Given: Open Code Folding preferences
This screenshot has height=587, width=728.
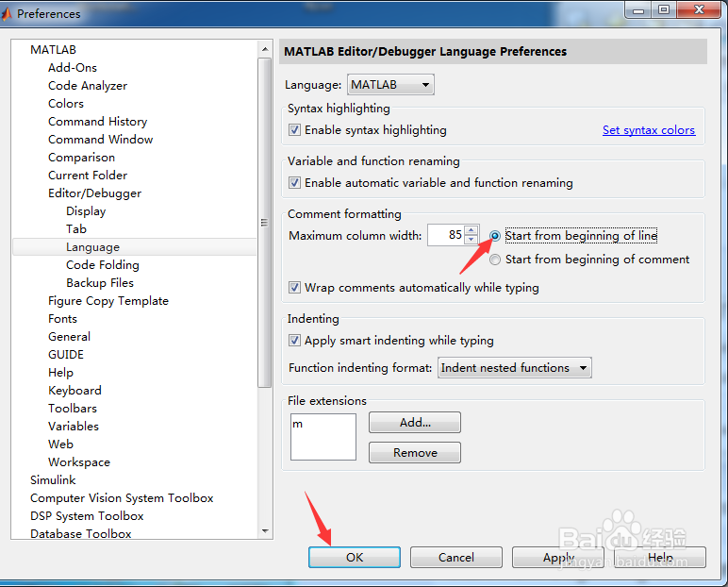Looking at the screenshot, I should (x=102, y=265).
